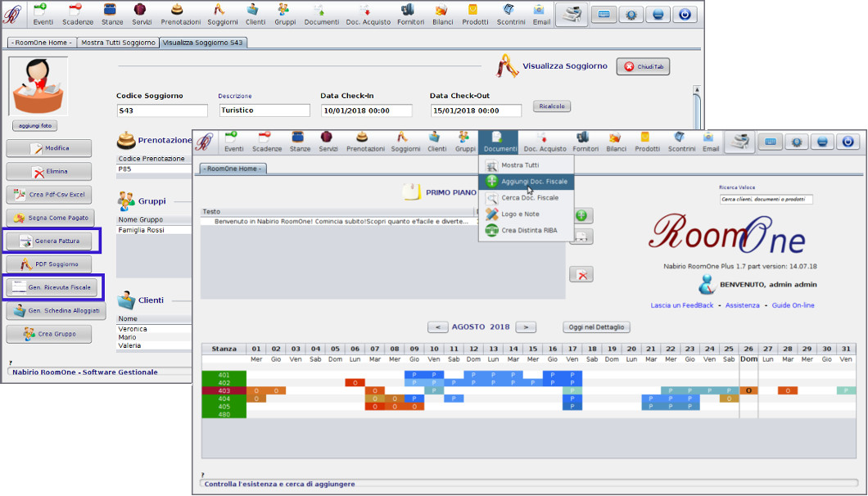Open Assistenza link
The width and height of the screenshot is (868, 496).
(743, 305)
